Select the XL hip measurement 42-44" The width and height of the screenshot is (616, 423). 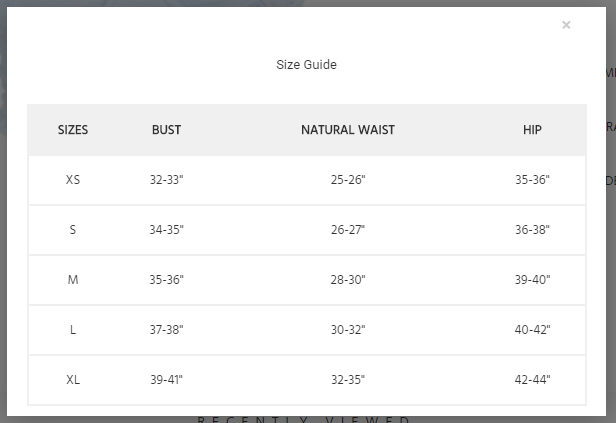pos(532,380)
